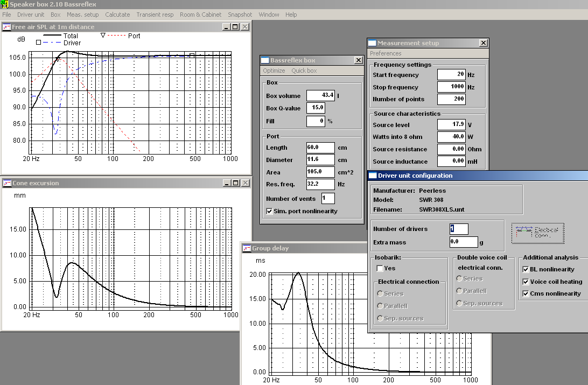
Task: Click the Box volume input field
Action: coord(320,95)
